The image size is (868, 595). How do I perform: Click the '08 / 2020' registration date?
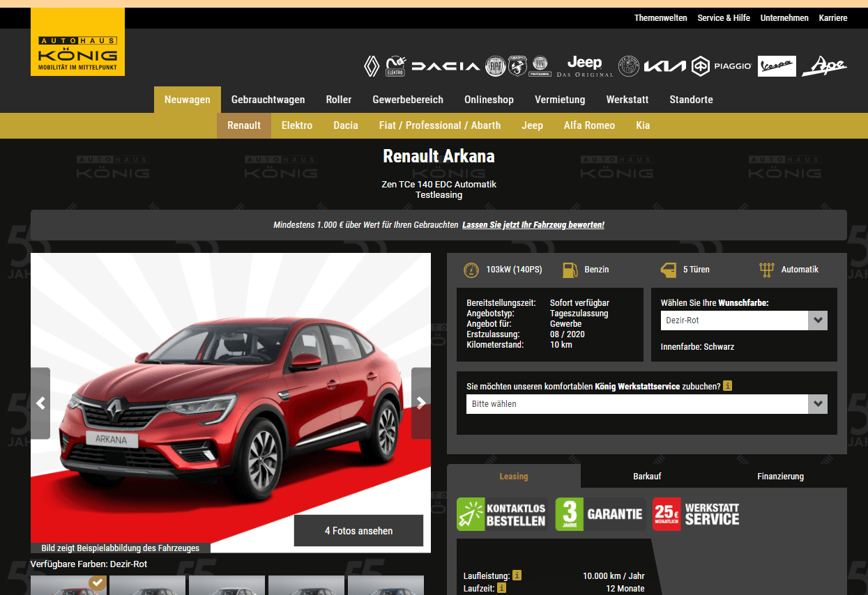coord(568,334)
